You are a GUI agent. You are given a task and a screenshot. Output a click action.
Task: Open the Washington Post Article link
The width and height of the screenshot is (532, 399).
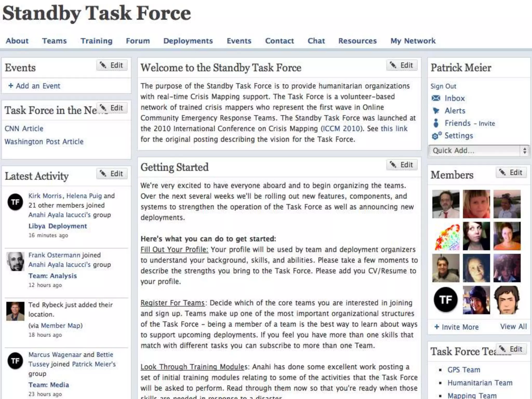tap(44, 142)
